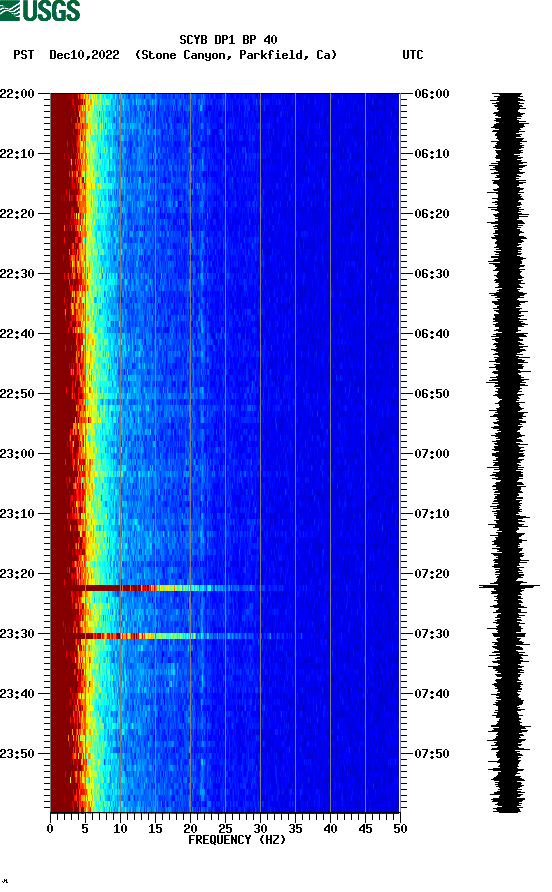Click the 0 Hz frequency axis label
The height and width of the screenshot is (892, 552).
50,829
